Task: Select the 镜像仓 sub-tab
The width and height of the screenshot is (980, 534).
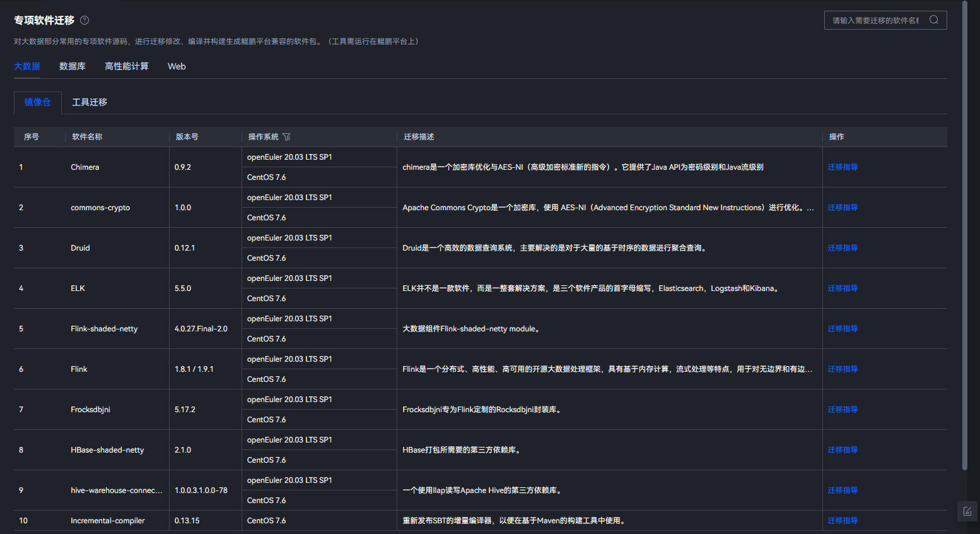Action: click(38, 102)
